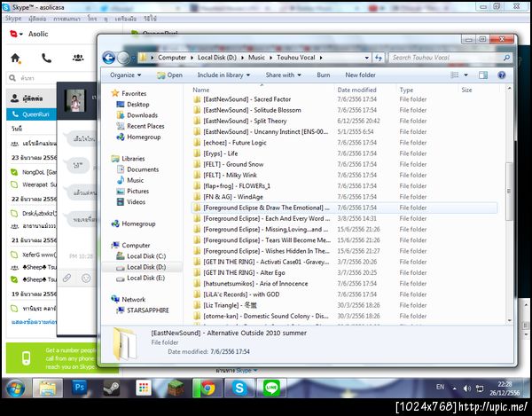Click the Explorer Forward navigation arrow
Screen dimensions: 532x416
click(x=123, y=58)
